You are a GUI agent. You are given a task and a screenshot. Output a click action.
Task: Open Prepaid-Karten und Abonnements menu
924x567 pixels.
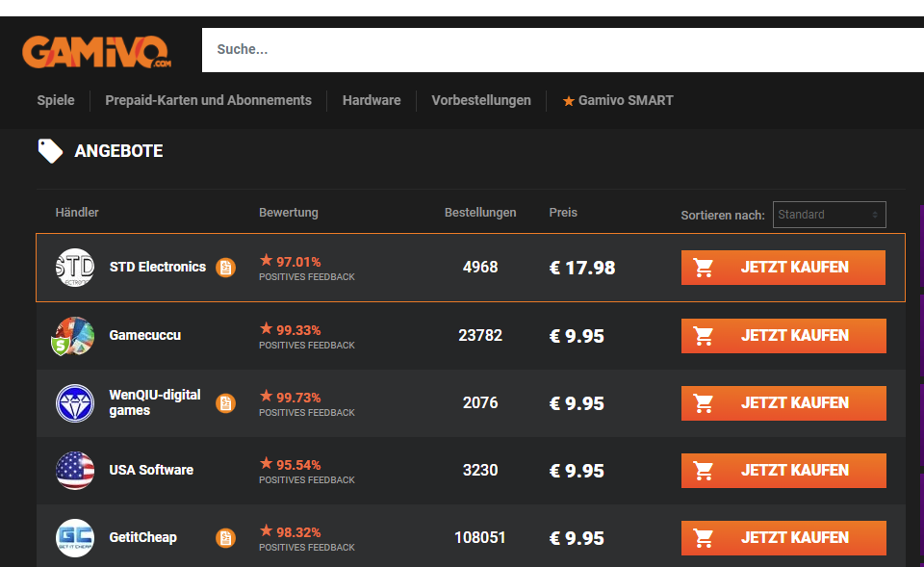tap(208, 100)
